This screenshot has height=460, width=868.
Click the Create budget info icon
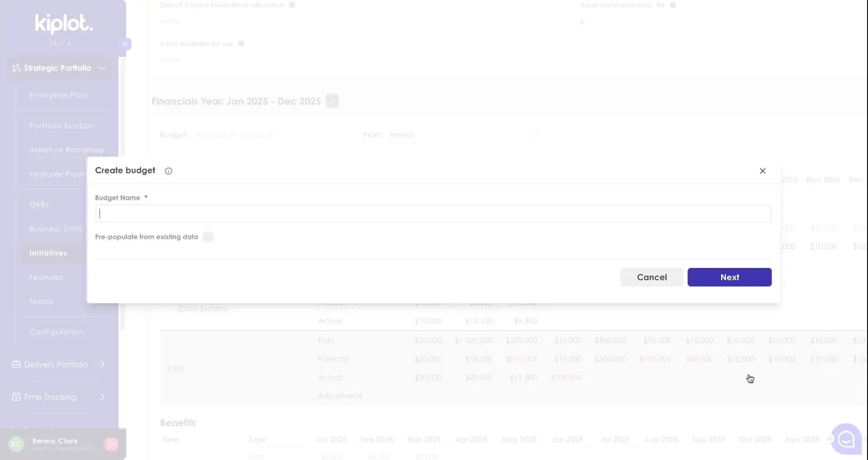click(169, 171)
